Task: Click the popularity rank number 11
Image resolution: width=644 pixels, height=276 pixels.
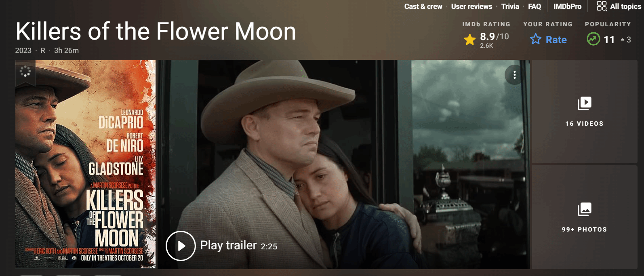Action: (609, 40)
